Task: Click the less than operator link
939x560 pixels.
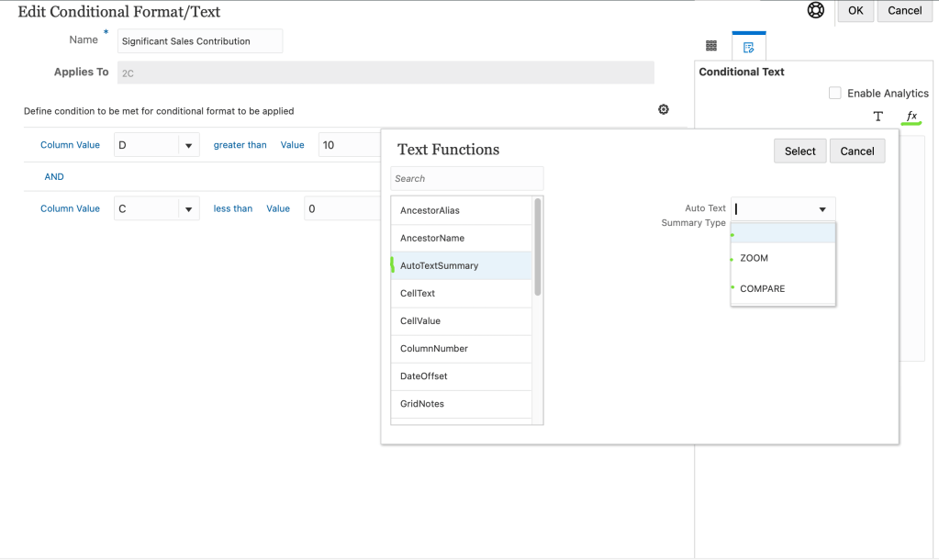Action: coord(232,208)
